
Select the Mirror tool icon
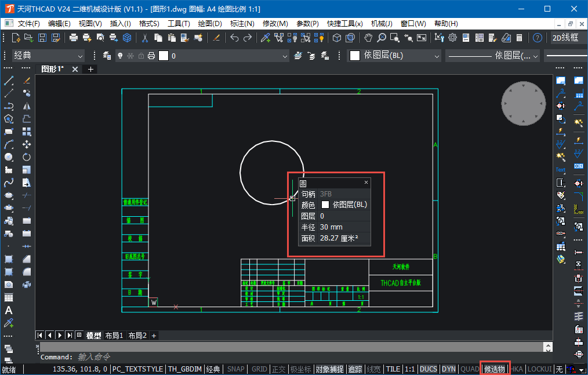tap(27, 106)
